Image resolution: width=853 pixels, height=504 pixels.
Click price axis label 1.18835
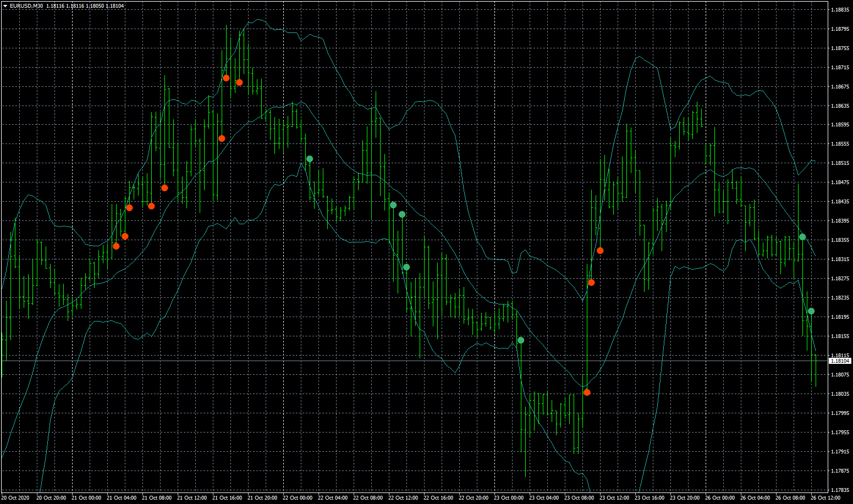839,10
